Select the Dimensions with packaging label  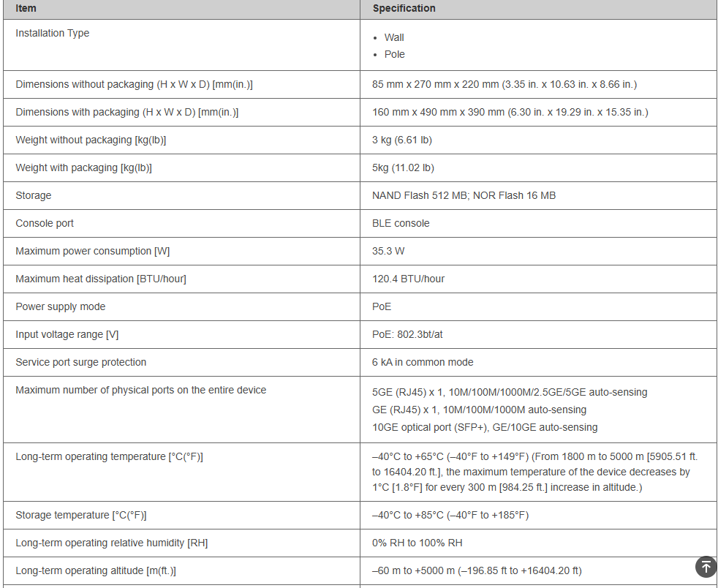127,113
